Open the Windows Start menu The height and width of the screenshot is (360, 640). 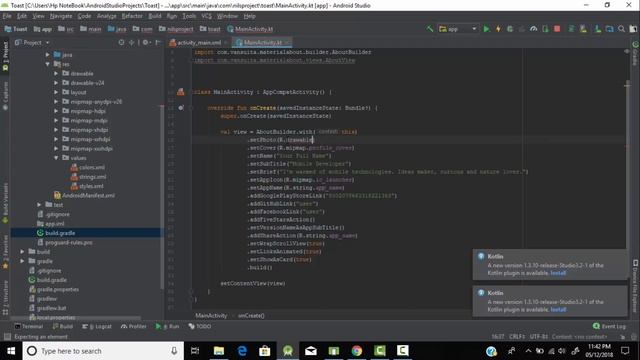[11, 351]
